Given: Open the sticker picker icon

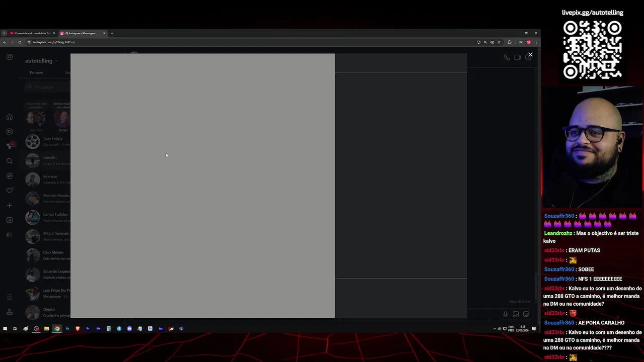Looking at the screenshot, I should pos(526,314).
